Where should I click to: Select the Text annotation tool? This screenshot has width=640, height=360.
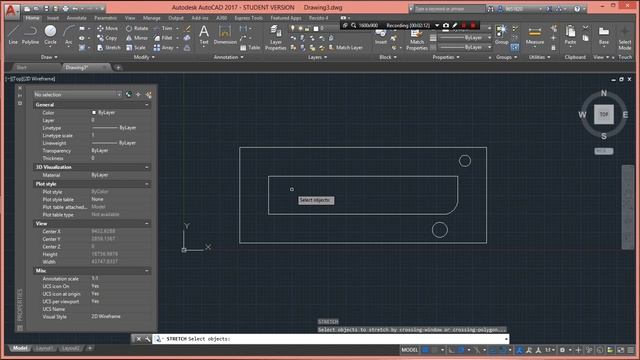pos(204,34)
